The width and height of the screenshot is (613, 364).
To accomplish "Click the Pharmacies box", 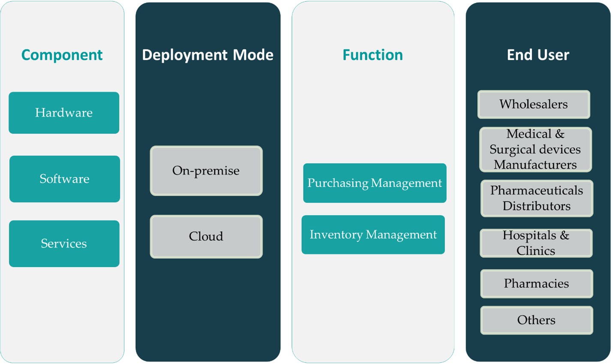I will pos(536,283).
